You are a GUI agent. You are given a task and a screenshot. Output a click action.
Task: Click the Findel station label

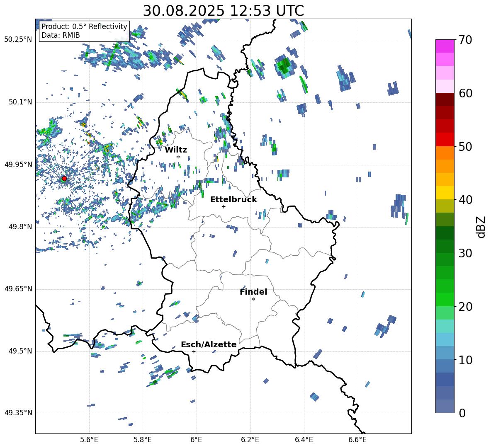click(253, 292)
